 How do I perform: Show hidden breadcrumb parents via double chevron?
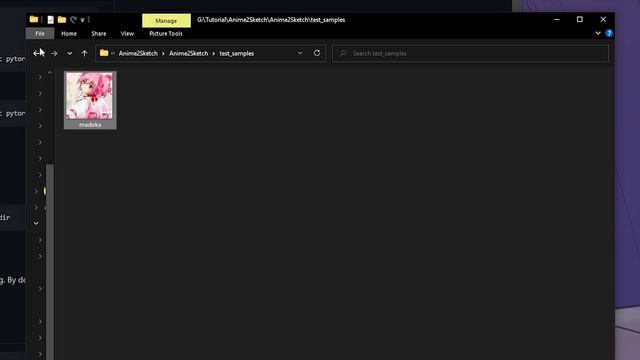[113, 53]
